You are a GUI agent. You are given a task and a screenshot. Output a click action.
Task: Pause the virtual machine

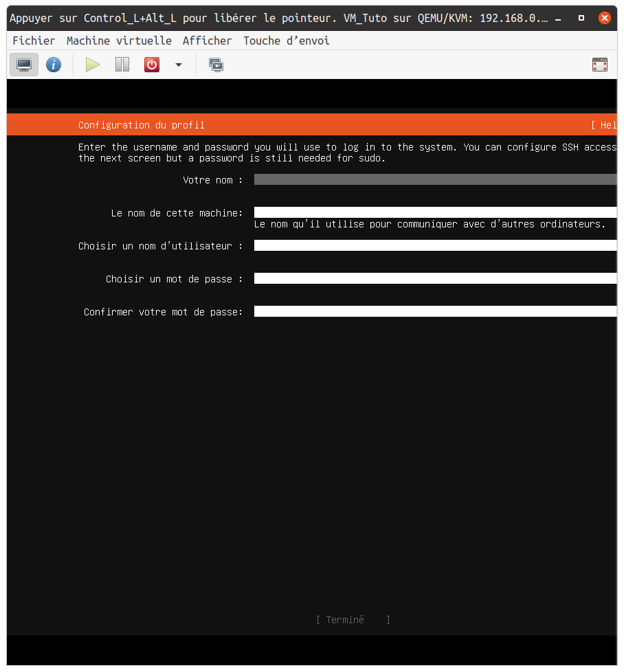point(122,65)
